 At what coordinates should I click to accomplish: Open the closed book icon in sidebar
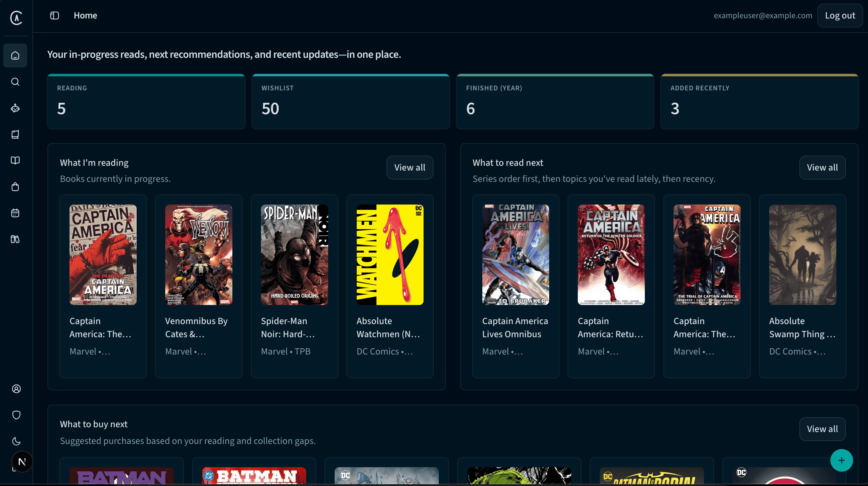[15, 134]
